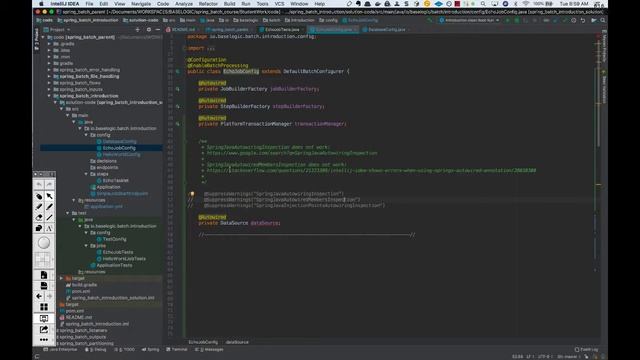Pick the round color swatch in the annotation palette
The image size is (640, 360).
44,243
